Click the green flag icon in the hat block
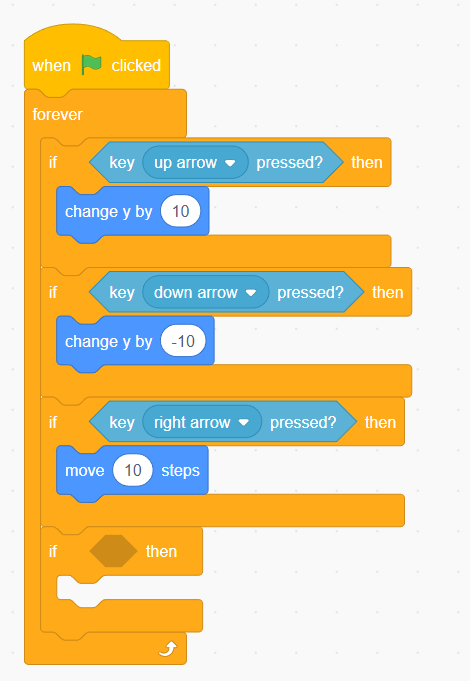470x681 pixels. point(91,65)
